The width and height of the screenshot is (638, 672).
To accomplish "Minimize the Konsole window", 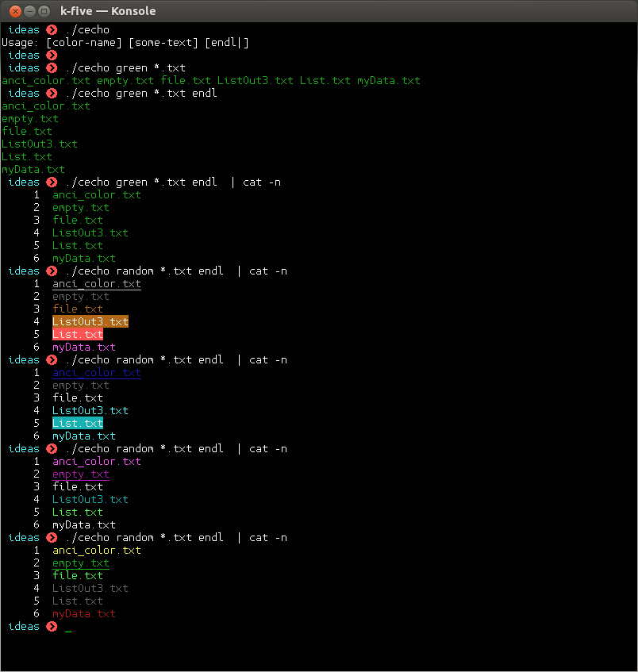I will point(29,11).
